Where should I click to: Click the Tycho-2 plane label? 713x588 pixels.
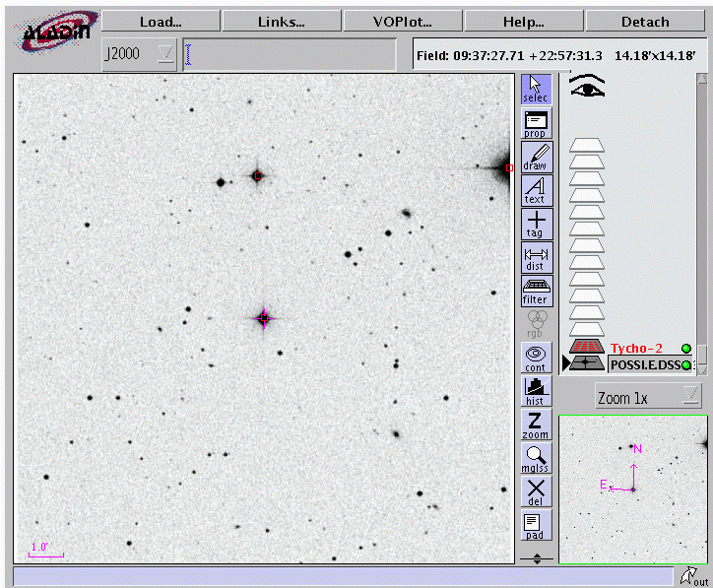pyautogui.click(x=636, y=349)
